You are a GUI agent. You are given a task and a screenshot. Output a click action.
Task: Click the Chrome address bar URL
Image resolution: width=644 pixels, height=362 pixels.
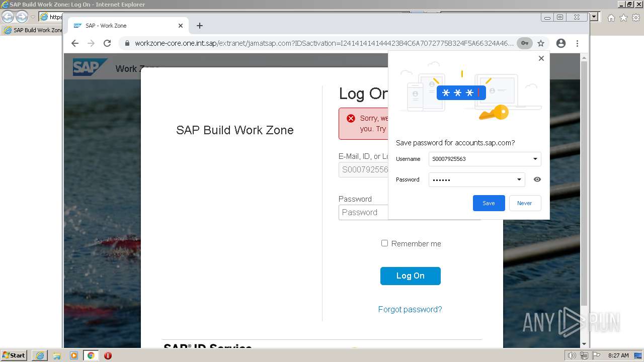(324, 43)
